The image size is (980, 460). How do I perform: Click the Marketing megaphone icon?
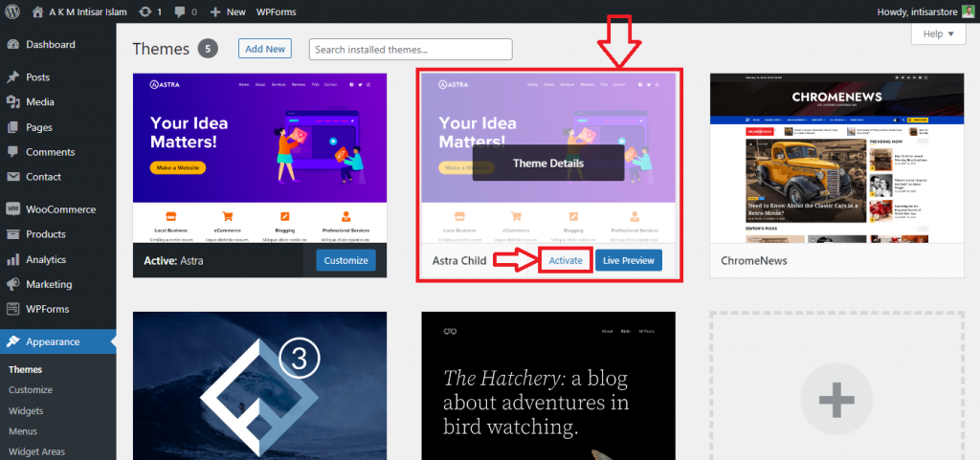(13, 285)
